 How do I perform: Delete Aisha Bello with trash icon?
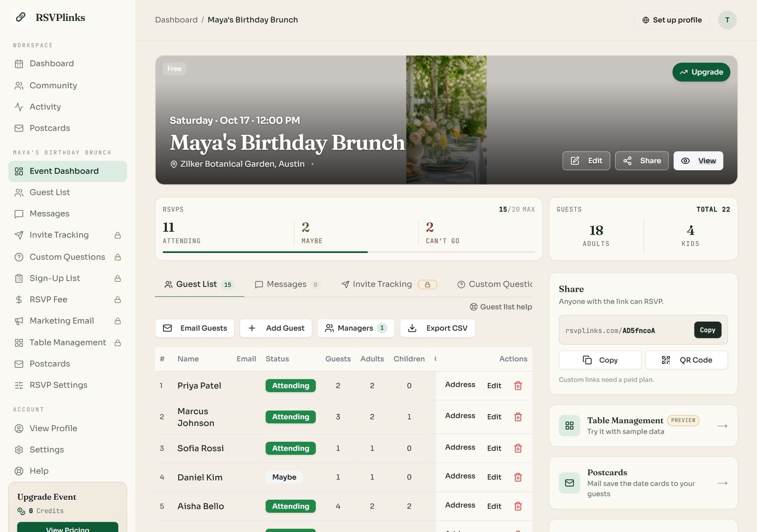click(x=518, y=506)
